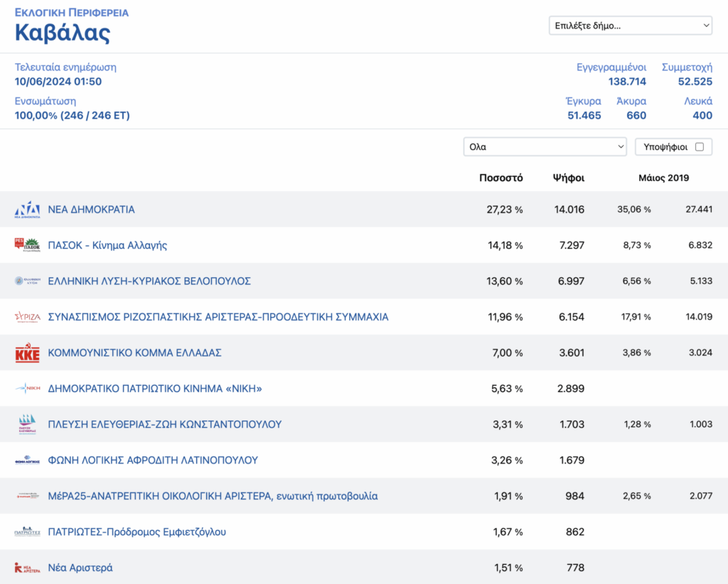Click the ΣΥΡΙΖΑ party logo
This screenshot has height=584, width=728.
28,317
